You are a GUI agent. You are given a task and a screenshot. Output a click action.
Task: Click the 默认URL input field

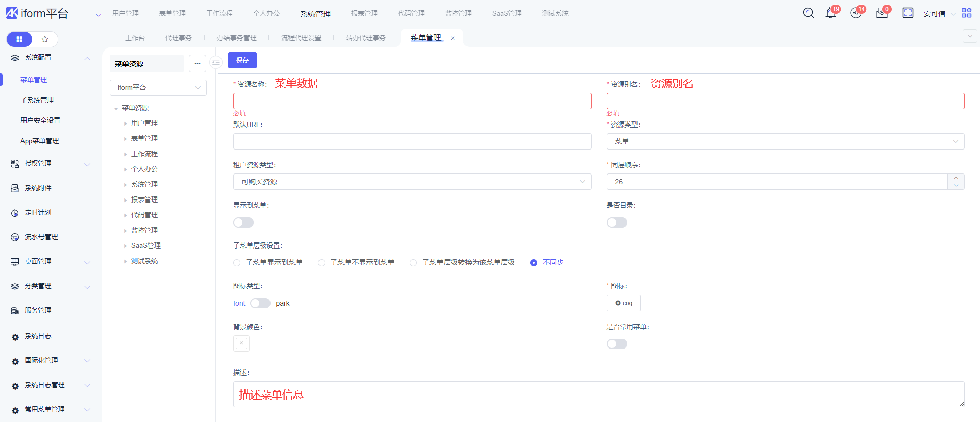pyautogui.click(x=412, y=141)
